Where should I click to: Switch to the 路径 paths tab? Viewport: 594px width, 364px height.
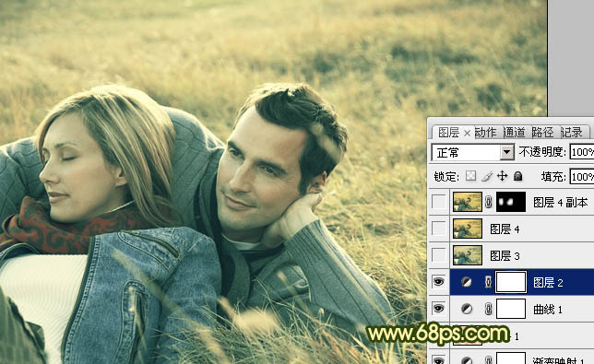(542, 133)
